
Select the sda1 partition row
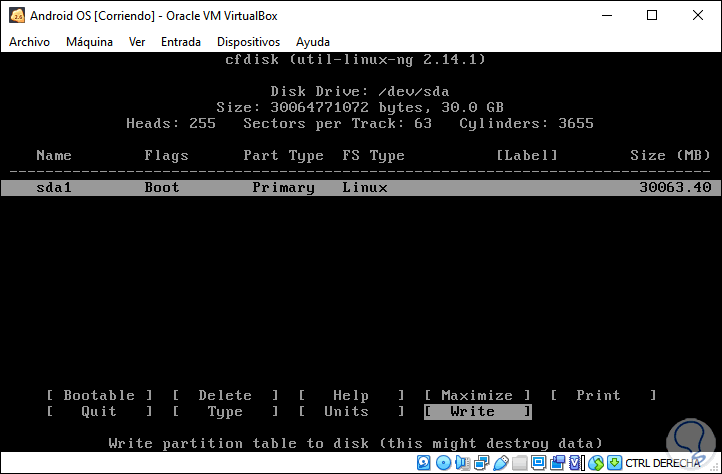pyautogui.click(x=361, y=187)
